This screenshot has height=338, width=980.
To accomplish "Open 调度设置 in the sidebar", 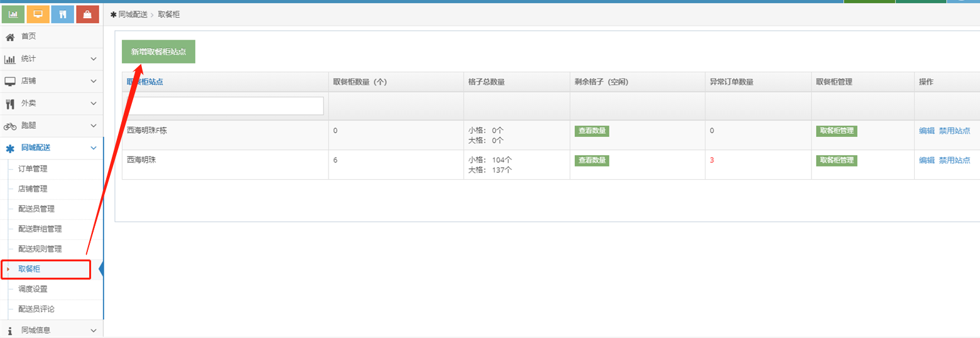I will 33,289.
